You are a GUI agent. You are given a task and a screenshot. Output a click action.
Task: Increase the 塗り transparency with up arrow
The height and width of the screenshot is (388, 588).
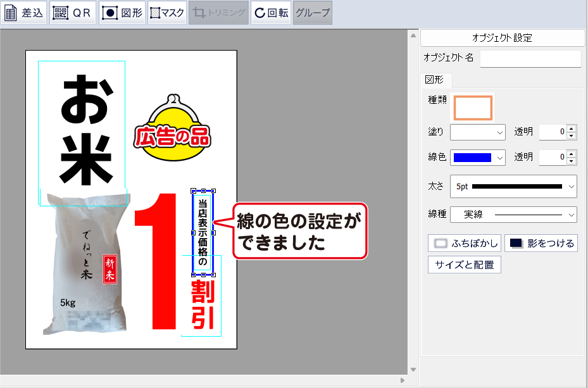click(572, 129)
